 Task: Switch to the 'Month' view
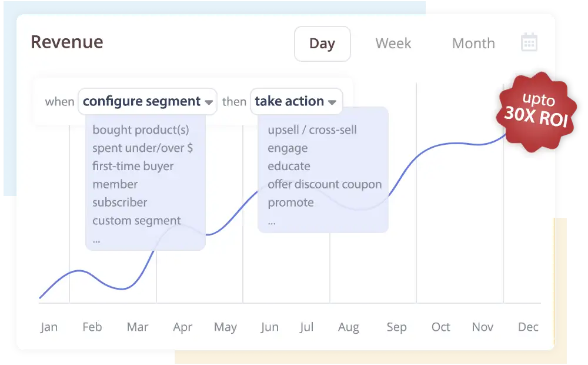[473, 43]
